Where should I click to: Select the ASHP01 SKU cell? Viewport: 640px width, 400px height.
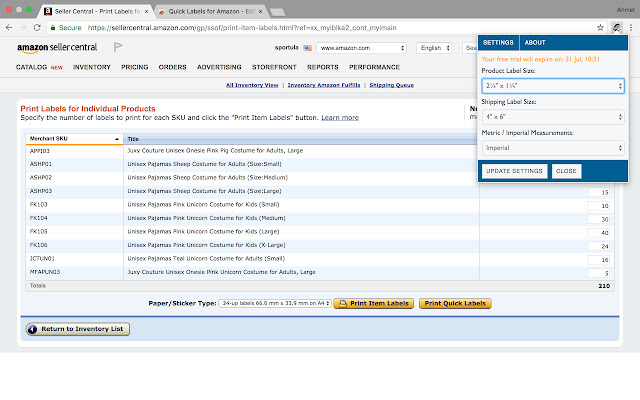click(74, 164)
